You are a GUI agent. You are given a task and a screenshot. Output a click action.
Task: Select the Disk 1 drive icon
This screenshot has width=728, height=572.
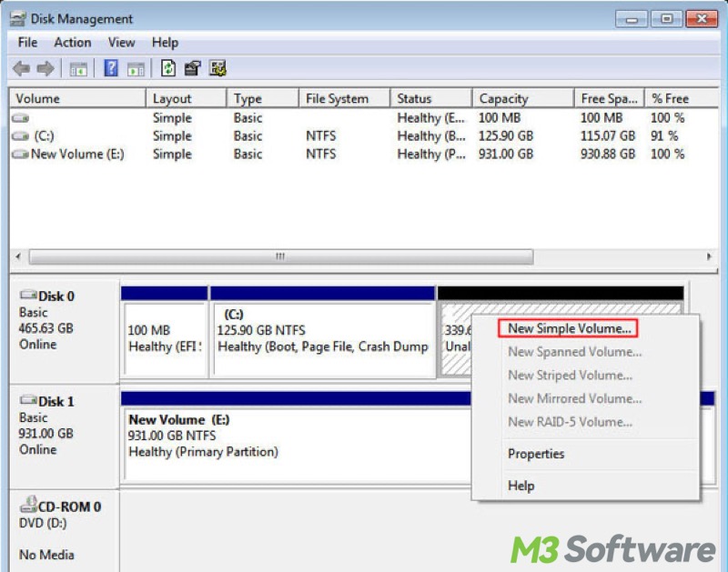(x=28, y=399)
